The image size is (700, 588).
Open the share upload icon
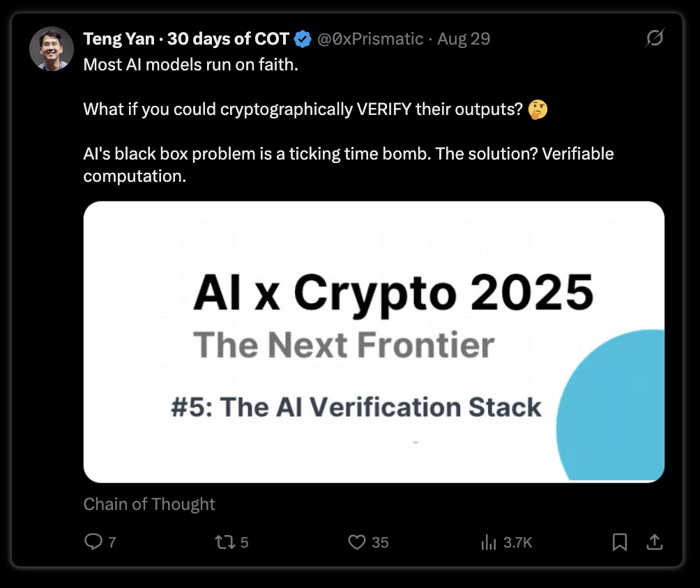pos(655,541)
